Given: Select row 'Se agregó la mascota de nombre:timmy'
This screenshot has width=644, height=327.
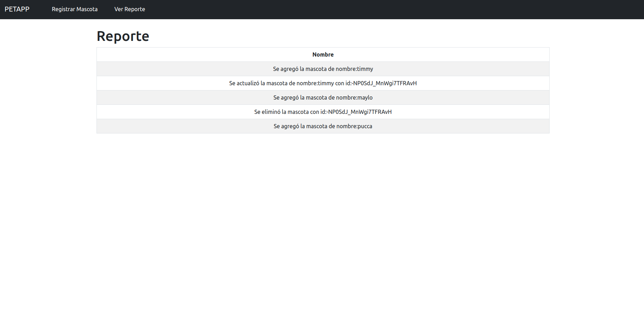Looking at the screenshot, I should (323, 69).
